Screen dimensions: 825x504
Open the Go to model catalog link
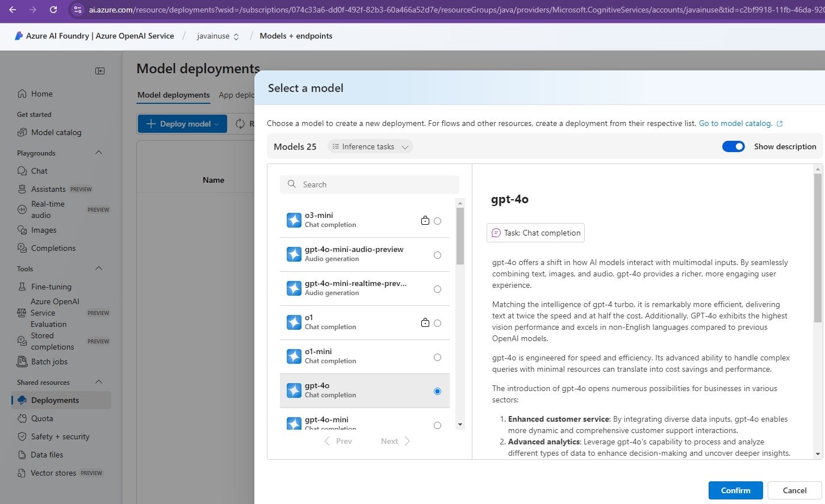(x=735, y=123)
